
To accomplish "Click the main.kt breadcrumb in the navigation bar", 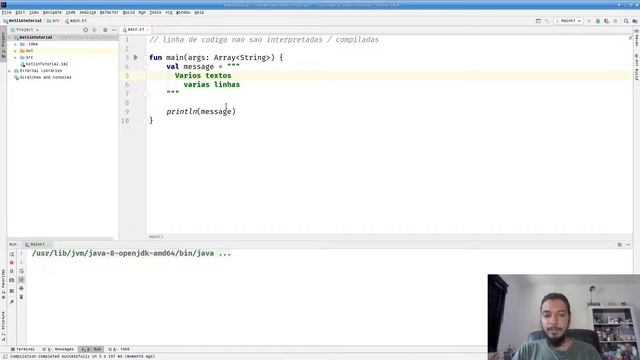I will [76, 21].
